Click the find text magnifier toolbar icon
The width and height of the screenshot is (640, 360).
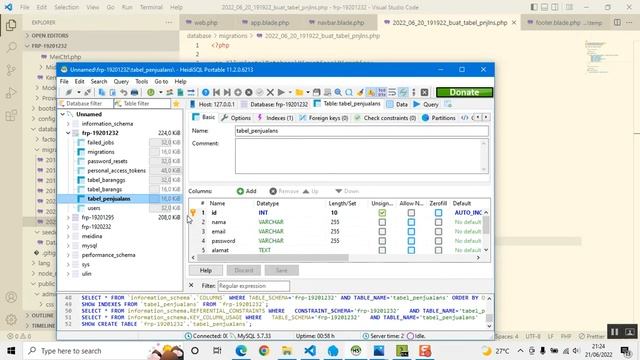[338, 93]
